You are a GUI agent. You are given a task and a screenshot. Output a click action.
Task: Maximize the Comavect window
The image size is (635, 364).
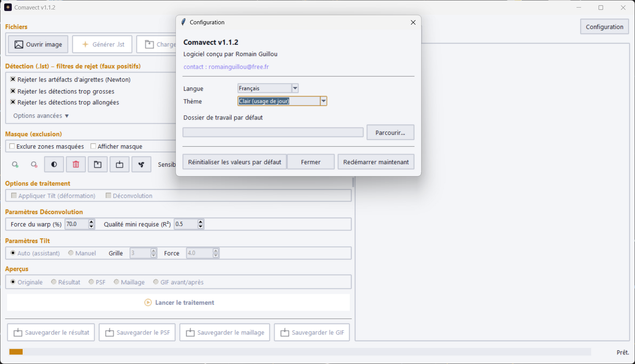[x=601, y=8]
